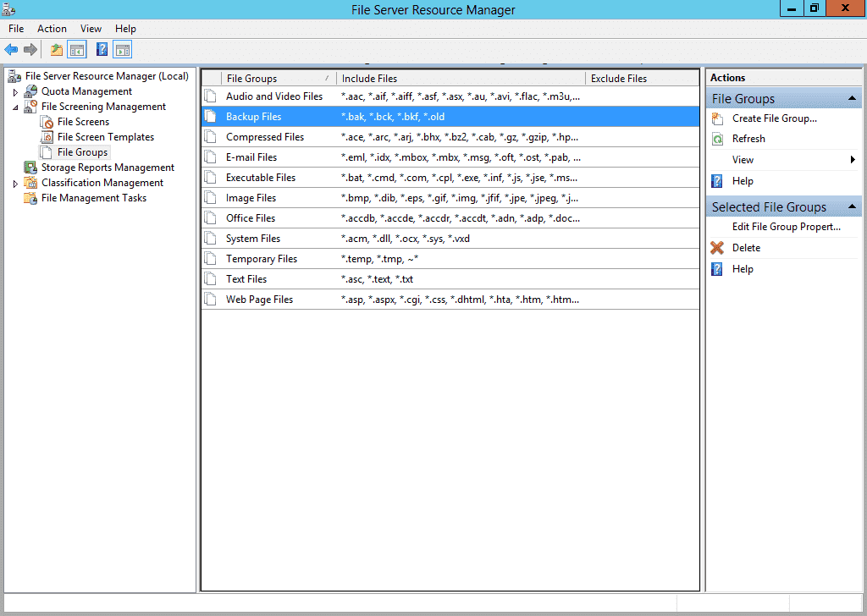Click the Classification Management icon
This screenshot has width=867, height=616.
pos(30,183)
